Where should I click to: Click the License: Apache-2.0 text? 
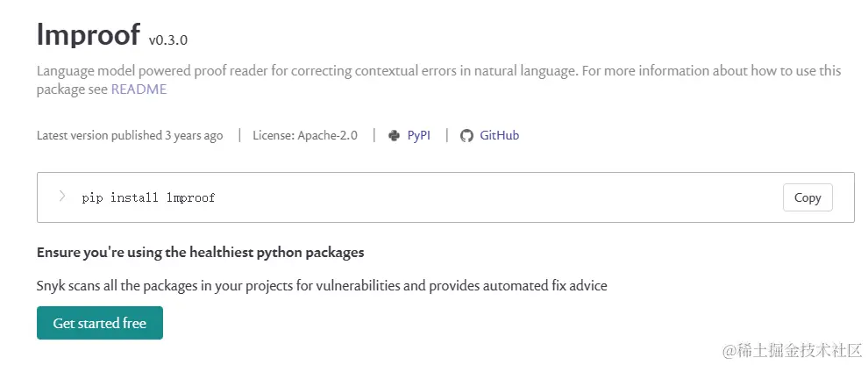point(304,136)
